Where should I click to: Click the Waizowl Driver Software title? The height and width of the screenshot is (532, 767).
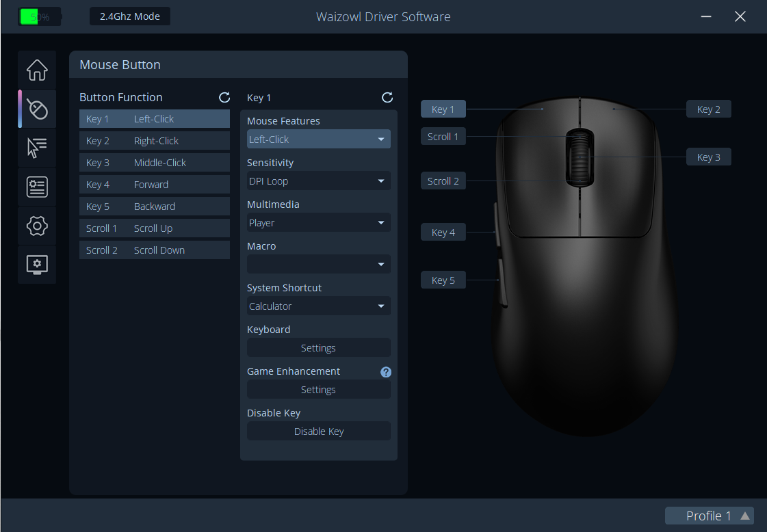tap(383, 16)
